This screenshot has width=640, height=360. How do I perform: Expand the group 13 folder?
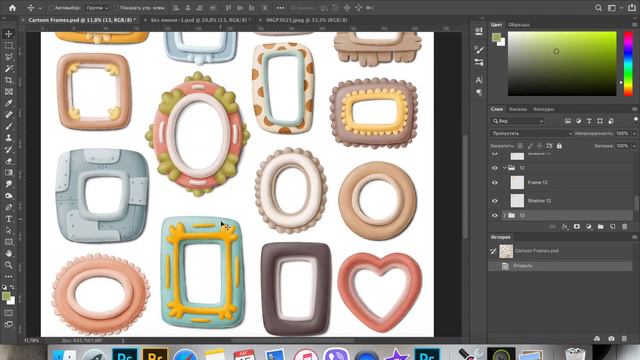[504, 215]
